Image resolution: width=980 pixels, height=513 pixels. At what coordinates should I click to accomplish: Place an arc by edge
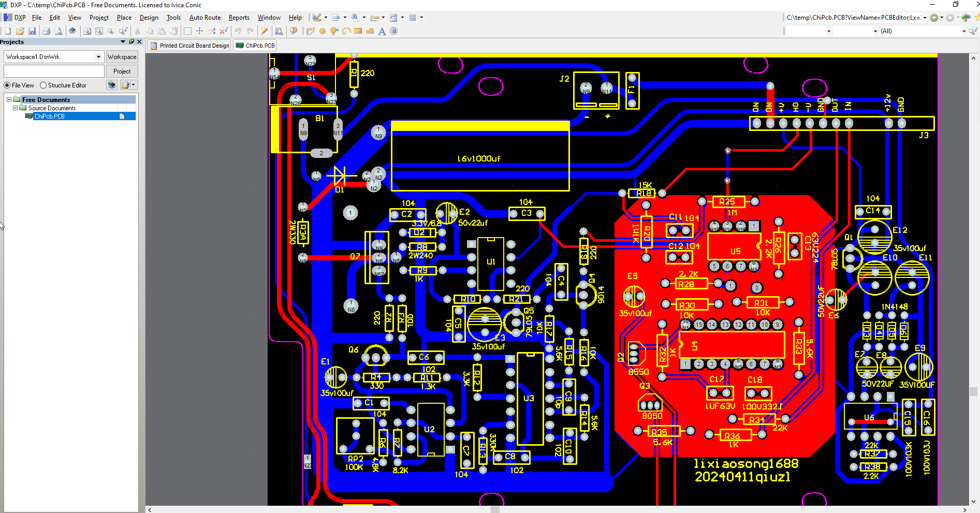tap(346, 31)
